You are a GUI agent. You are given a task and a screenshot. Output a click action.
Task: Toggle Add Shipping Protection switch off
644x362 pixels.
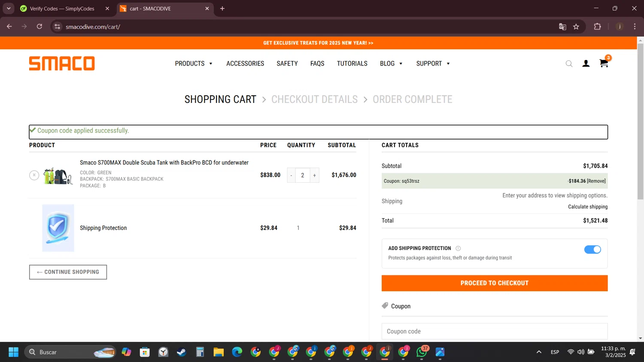pyautogui.click(x=592, y=250)
